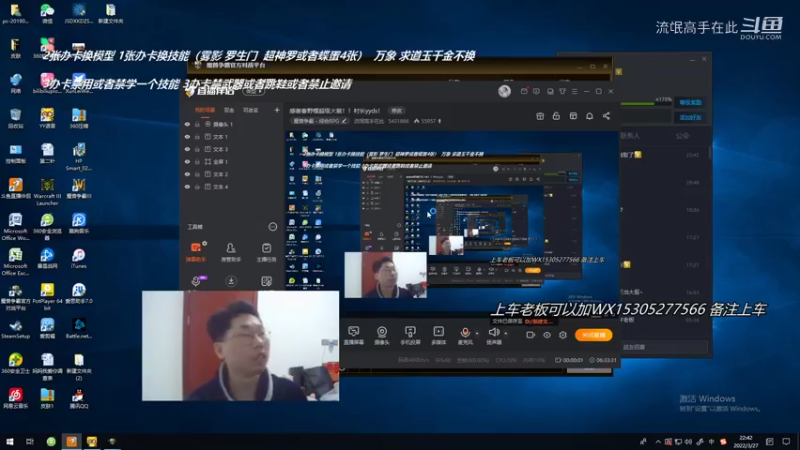Open the 弹幕助手 tool
800x450 pixels.
[x=196, y=252]
